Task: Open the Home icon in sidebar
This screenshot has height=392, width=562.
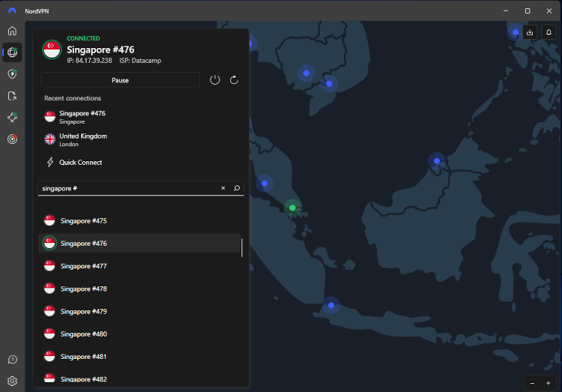Action: coord(12,31)
